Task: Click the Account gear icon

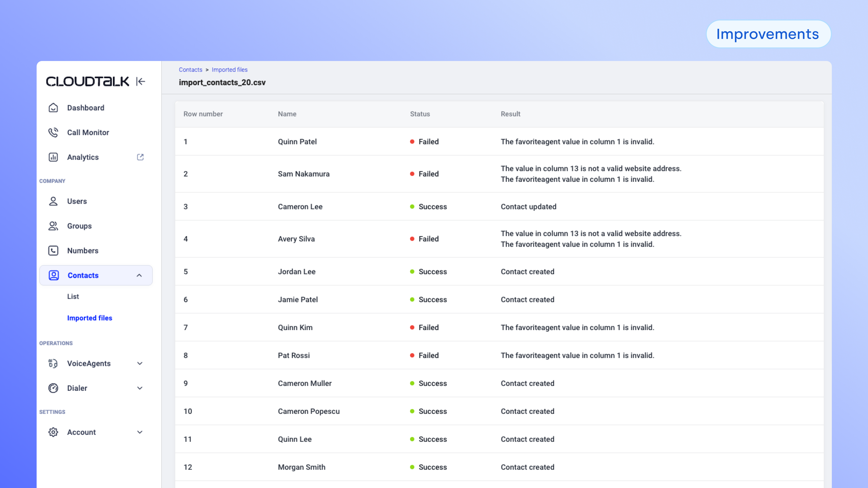Action: 53,432
